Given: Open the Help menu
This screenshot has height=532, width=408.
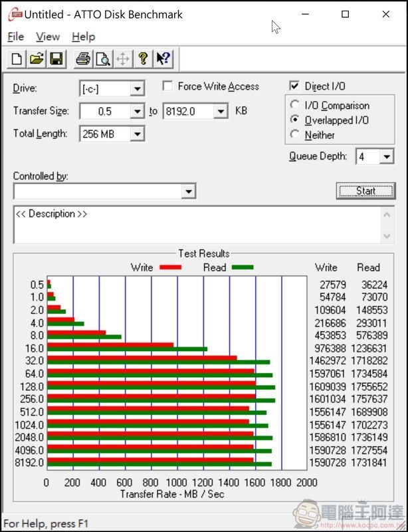Looking at the screenshot, I should tap(84, 37).
